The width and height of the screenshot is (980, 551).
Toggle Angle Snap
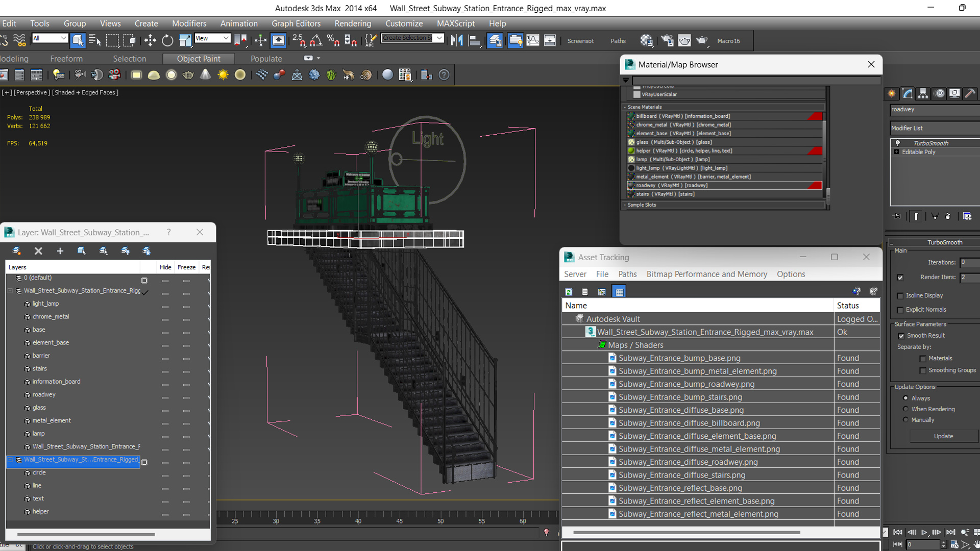click(316, 40)
